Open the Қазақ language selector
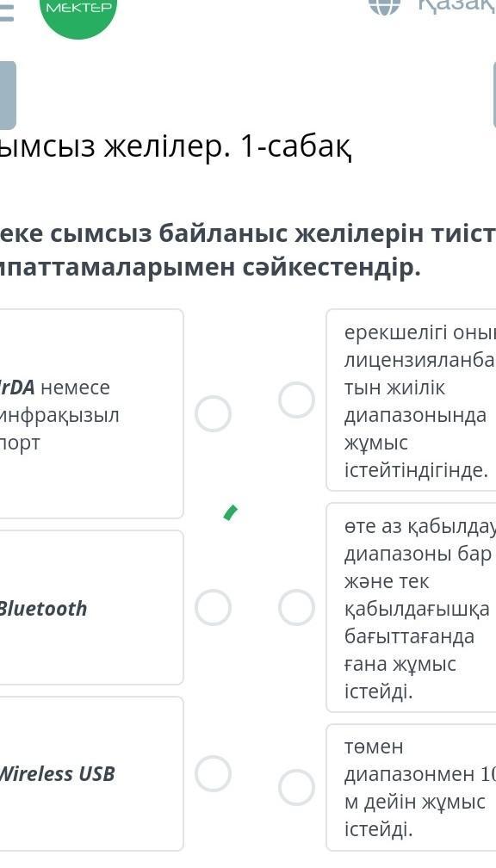This screenshot has height=868, width=496. 456,5
